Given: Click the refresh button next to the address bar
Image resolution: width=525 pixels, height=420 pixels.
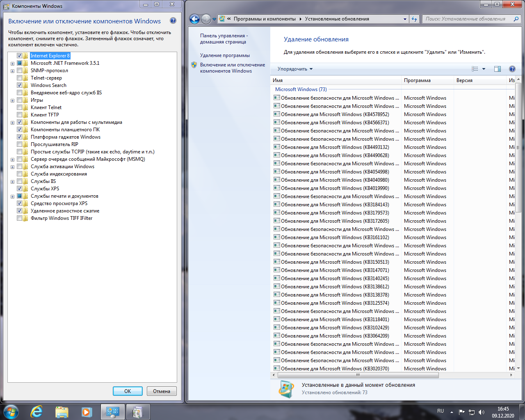Looking at the screenshot, I should click(x=414, y=19).
